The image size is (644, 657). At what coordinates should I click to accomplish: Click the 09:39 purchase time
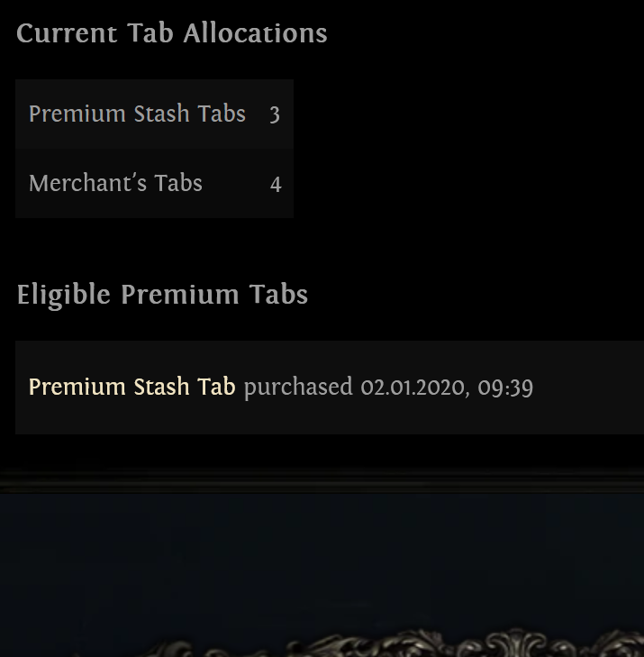click(x=505, y=388)
